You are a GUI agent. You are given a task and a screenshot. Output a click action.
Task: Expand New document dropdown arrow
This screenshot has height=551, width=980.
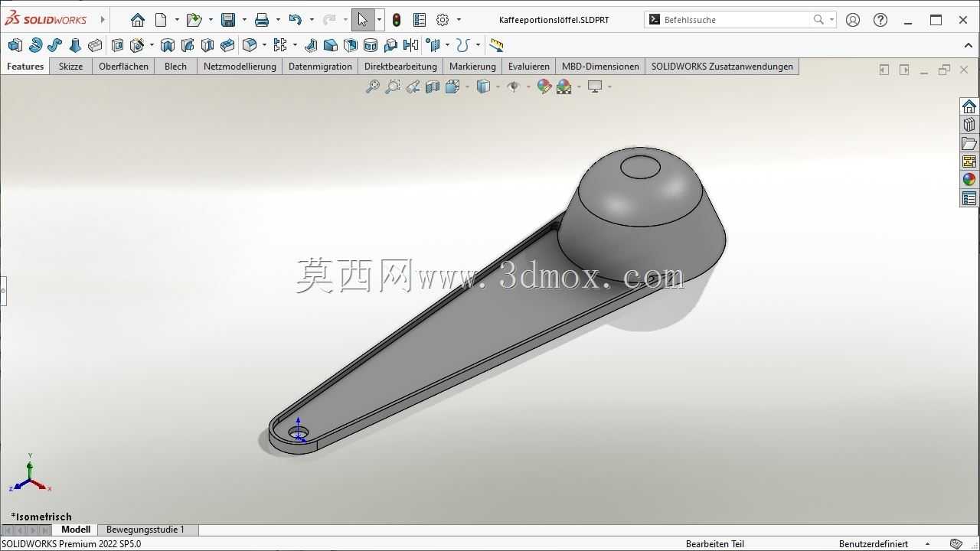[177, 20]
